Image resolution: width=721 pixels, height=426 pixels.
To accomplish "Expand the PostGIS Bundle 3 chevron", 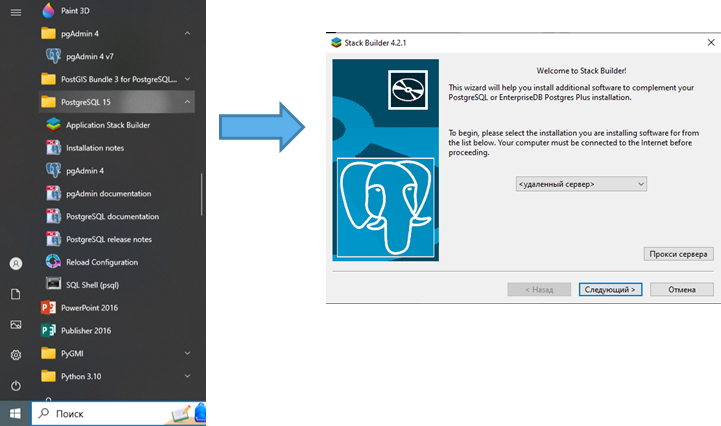I will click(x=187, y=79).
